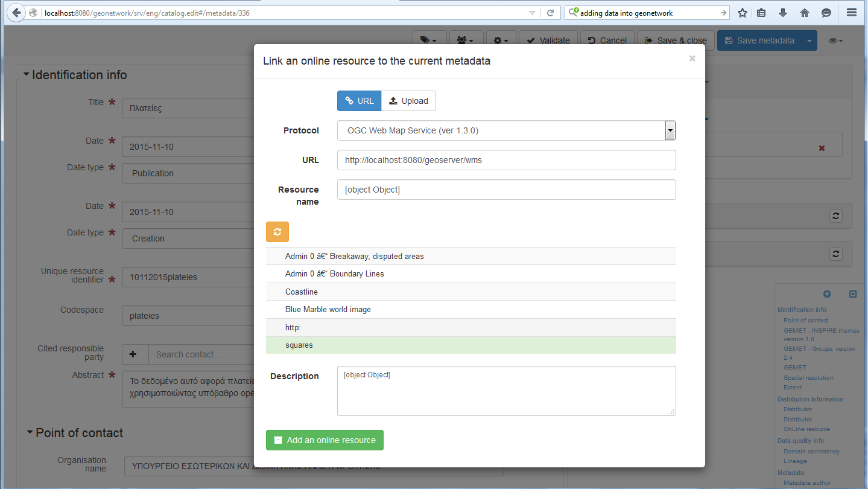Viewport: 868px width, 489px height.
Task: Click the Title field containing Πλατείες
Action: [x=188, y=109]
